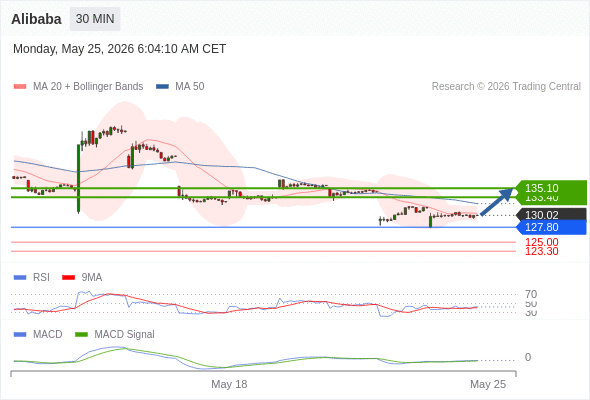Click the 125.00 red support label

[541, 242]
